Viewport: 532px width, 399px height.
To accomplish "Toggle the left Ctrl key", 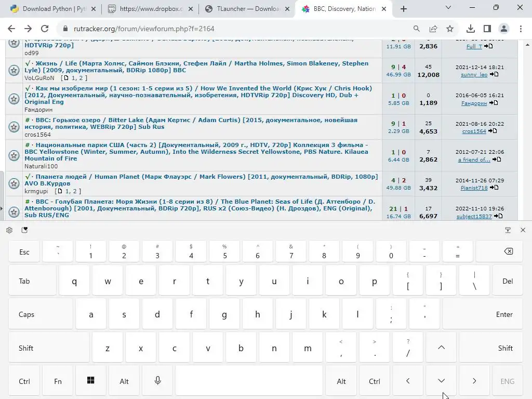I will click(24, 381).
